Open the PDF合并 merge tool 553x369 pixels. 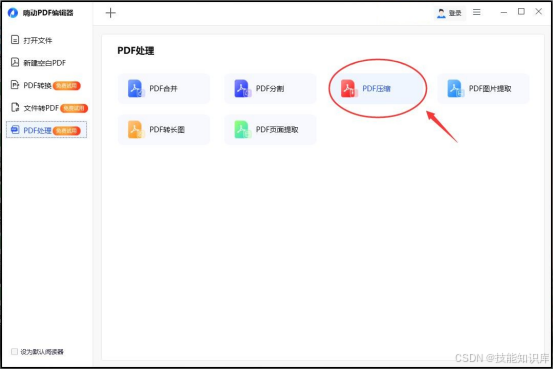[164, 89]
